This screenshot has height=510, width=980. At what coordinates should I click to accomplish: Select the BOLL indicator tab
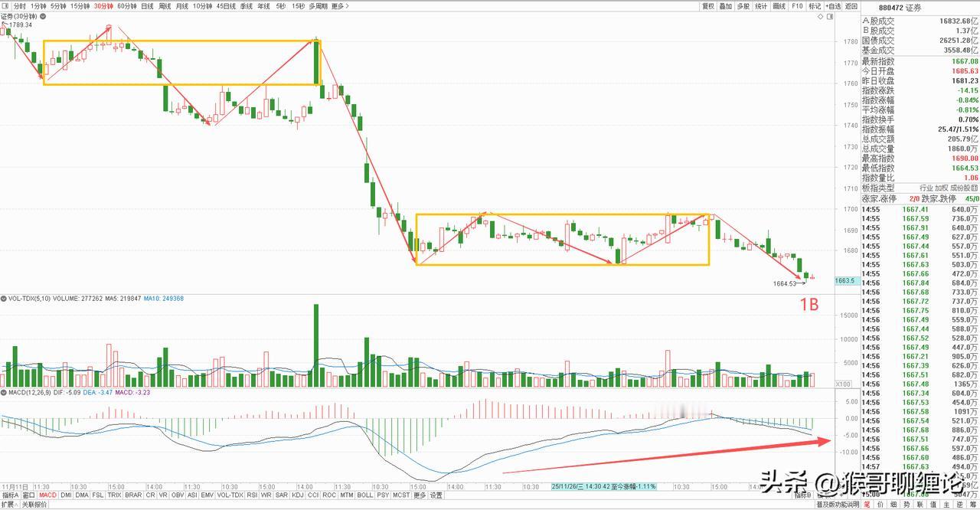click(365, 496)
